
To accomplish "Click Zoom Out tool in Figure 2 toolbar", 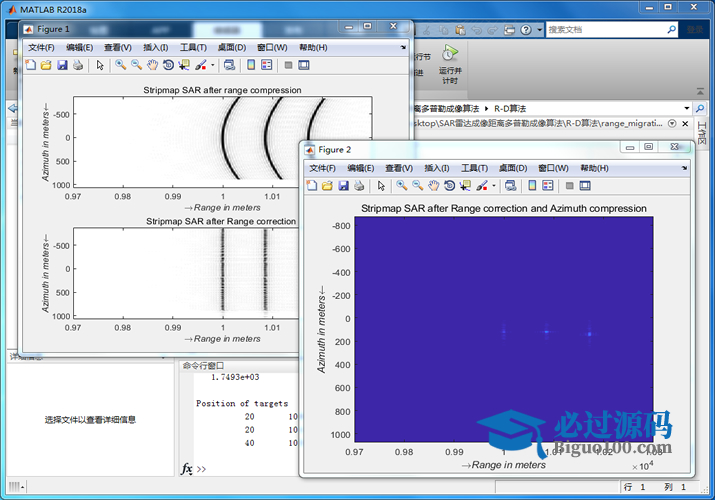I will [417, 185].
